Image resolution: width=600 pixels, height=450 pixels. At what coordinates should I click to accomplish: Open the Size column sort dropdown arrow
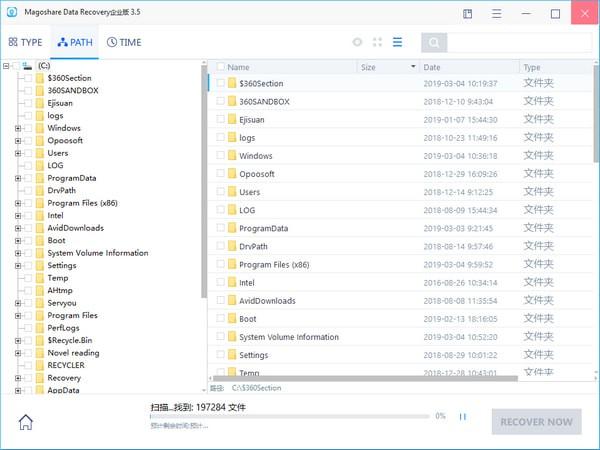(413, 67)
